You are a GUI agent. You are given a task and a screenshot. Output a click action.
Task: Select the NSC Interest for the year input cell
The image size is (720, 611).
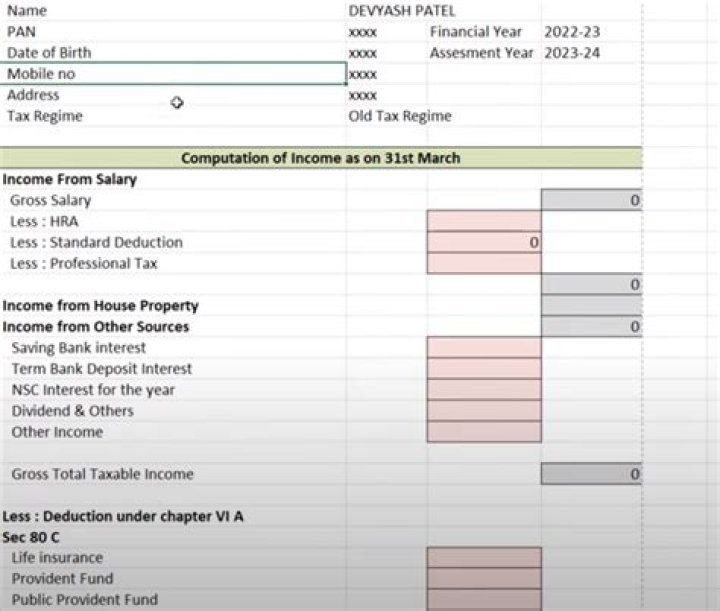click(x=483, y=390)
